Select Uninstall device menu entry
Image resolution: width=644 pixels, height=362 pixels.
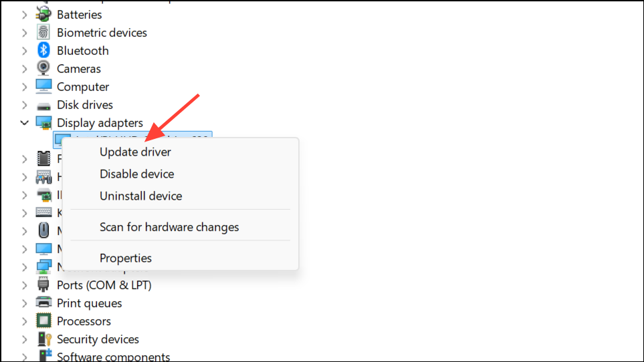[141, 196]
